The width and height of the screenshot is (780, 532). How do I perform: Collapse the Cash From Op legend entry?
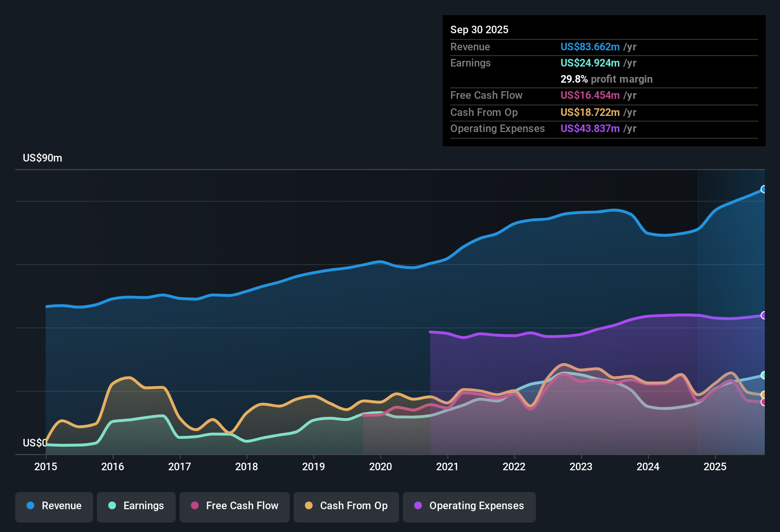point(346,506)
